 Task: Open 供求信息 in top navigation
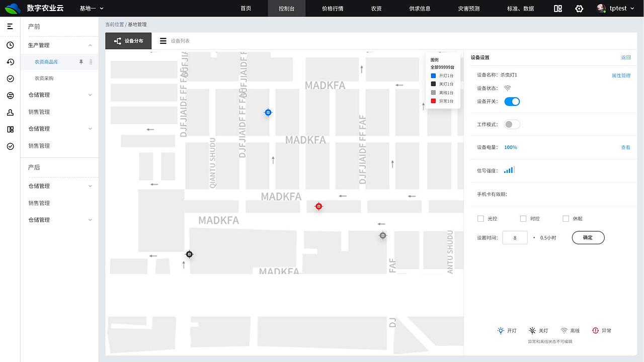click(x=420, y=9)
